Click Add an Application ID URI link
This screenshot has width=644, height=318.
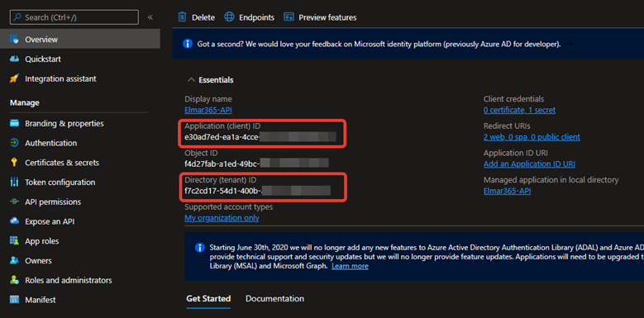point(529,164)
